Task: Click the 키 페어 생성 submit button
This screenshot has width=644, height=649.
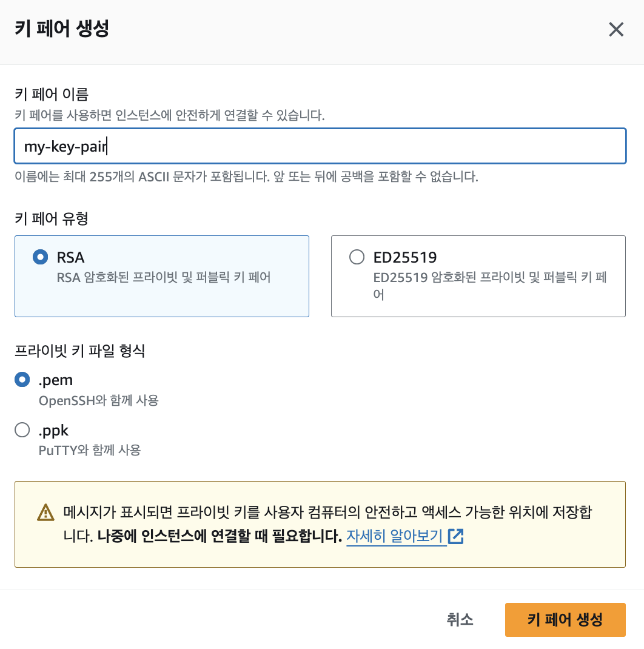Action: (565, 619)
